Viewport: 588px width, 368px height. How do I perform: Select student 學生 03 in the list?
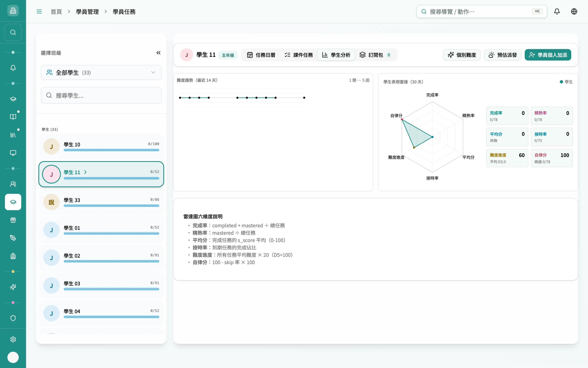click(101, 285)
